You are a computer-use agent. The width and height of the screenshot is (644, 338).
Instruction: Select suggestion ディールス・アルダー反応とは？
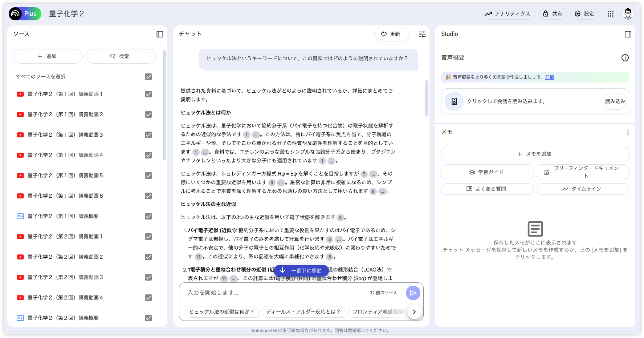click(303, 312)
